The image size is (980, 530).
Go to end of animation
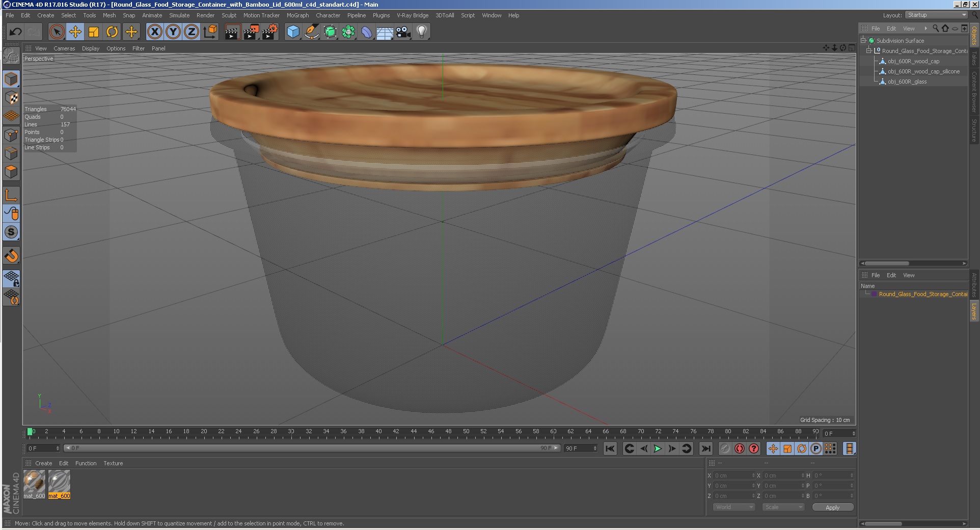tap(705, 448)
